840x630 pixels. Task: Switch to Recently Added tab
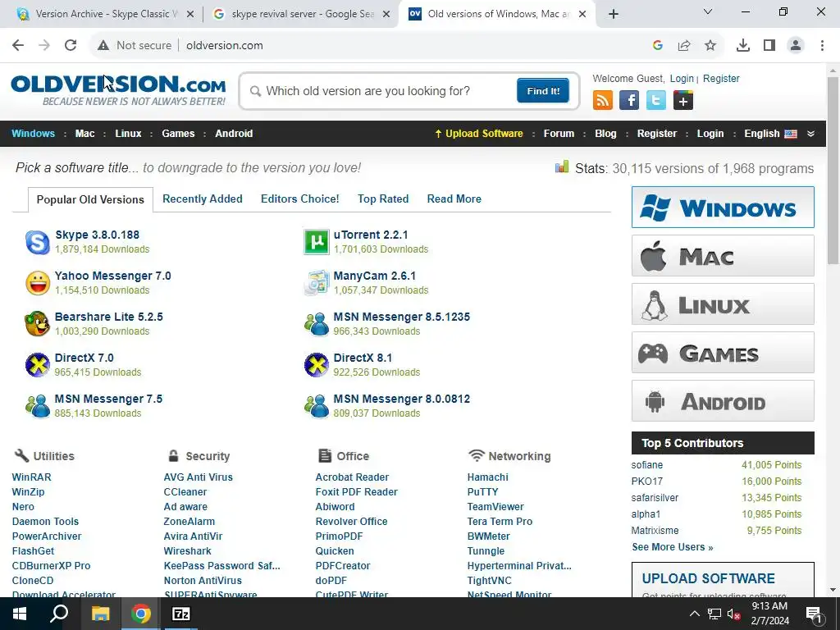tap(203, 199)
